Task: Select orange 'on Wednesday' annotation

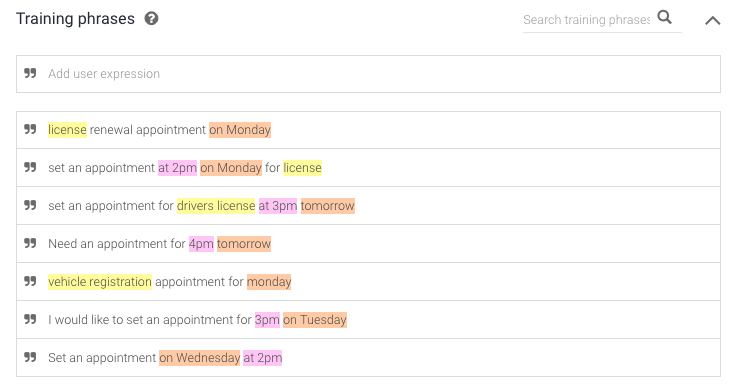Action: point(200,358)
